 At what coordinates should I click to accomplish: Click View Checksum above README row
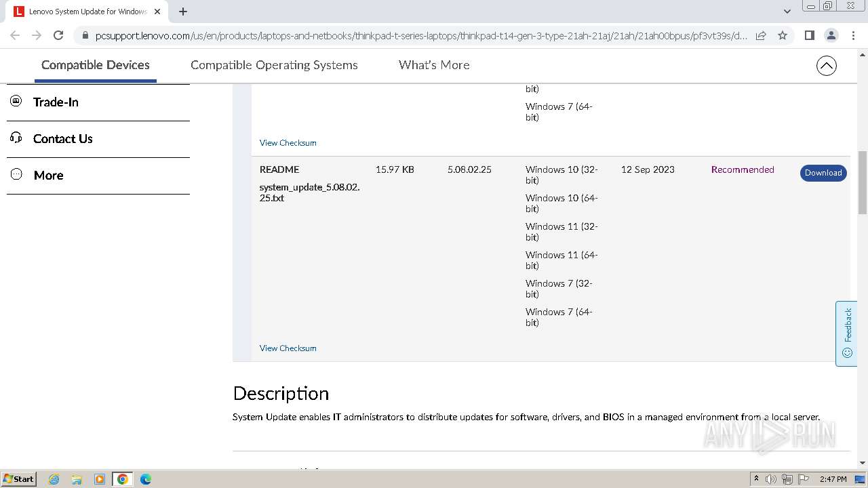[x=288, y=143]
